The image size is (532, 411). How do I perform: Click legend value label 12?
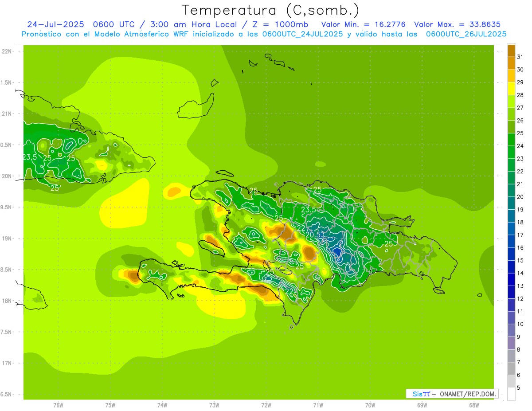point(520,299)
